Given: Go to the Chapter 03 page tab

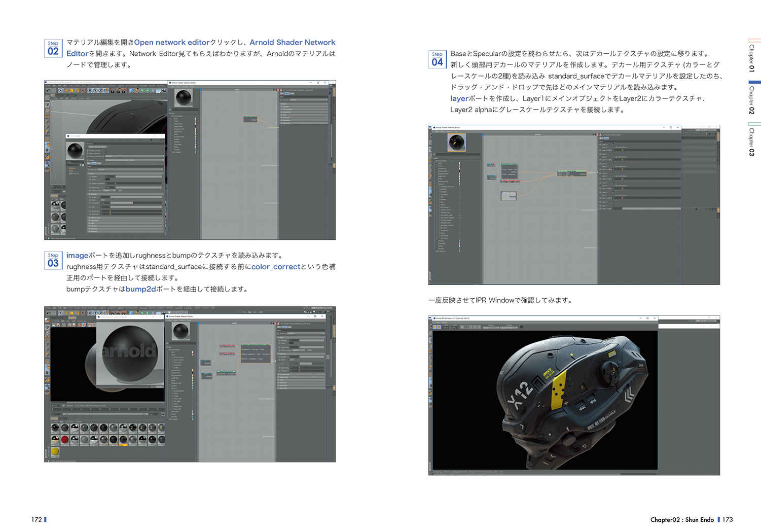Looking at the screenshot, I should [x=752, y=141].
